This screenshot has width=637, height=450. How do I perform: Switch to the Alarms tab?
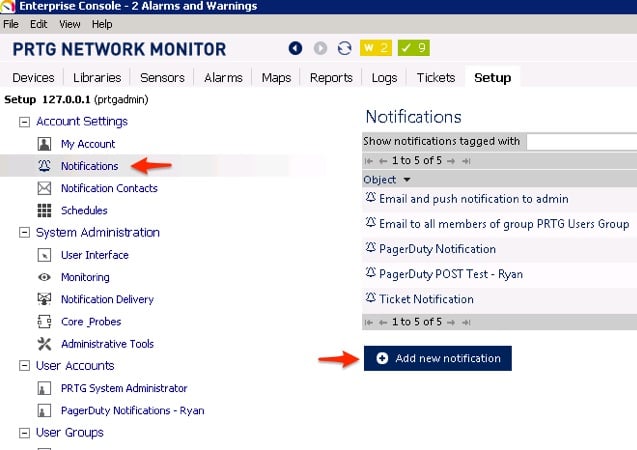pos(223,77)
